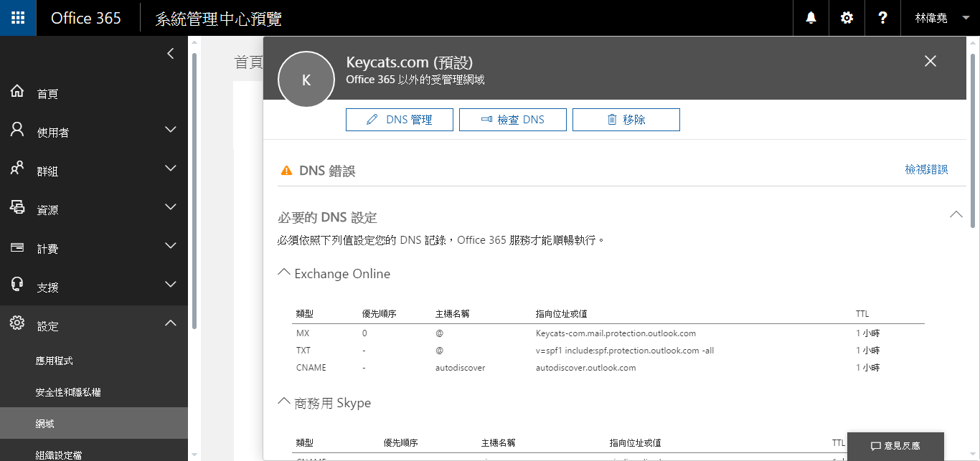
Task: Click the 指向位址或值 column header in Exchange table
Action: pos(562,314)
